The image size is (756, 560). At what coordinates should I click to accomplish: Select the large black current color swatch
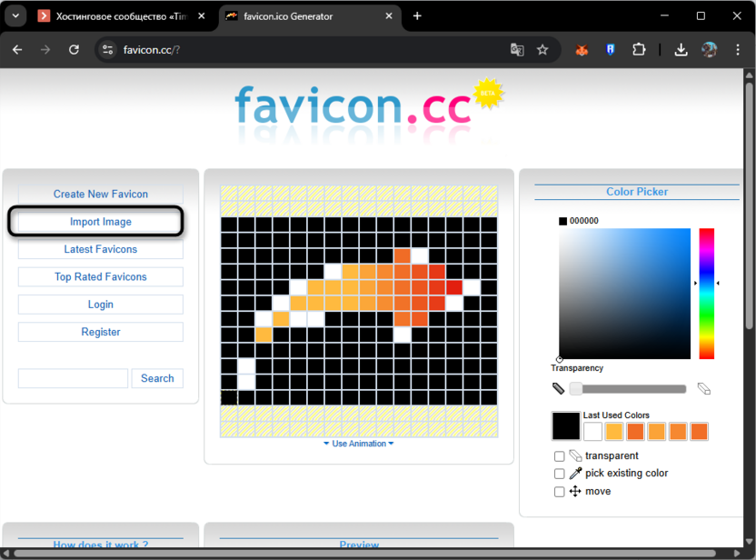[x=566, y=425]
